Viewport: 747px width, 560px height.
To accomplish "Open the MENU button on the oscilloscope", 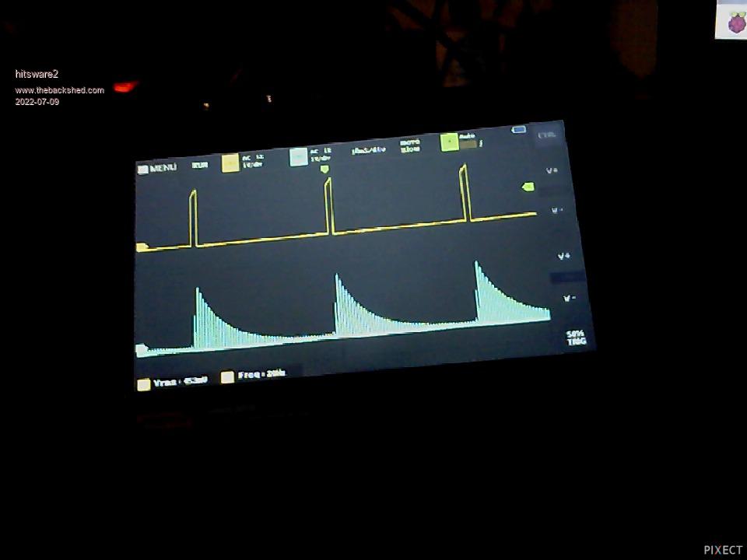I will 158,168.
